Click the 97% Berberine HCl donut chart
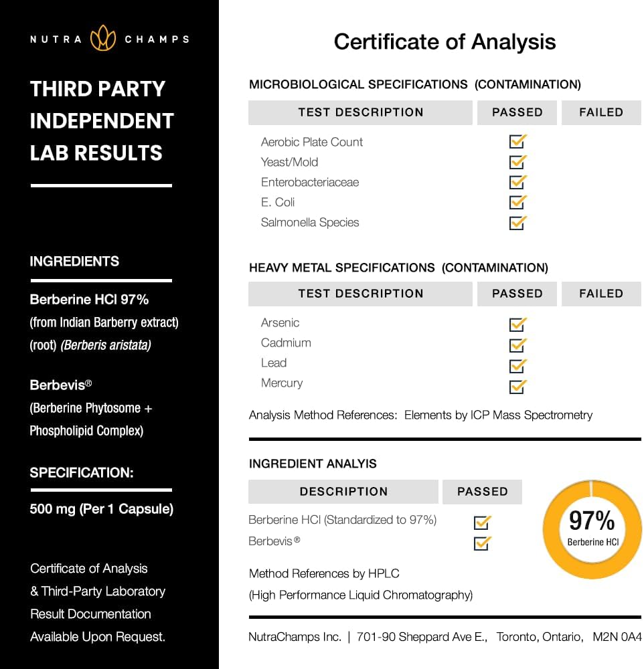Viewport: 644px width, 669px height. (x=592, y=529)
